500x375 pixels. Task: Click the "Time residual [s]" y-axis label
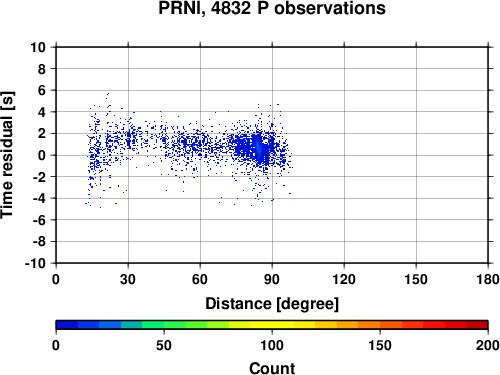pos(7,155)
